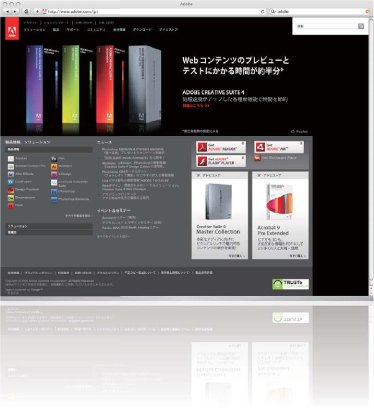The image size is (374, 409).
Task: Open the アドビストア navigation menu
Action: point(168,30)
